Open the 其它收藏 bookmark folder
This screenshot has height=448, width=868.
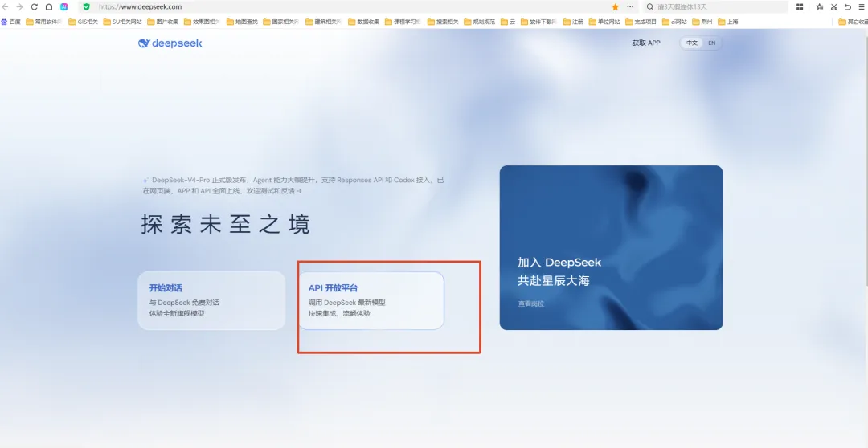(x=853, y=22)
